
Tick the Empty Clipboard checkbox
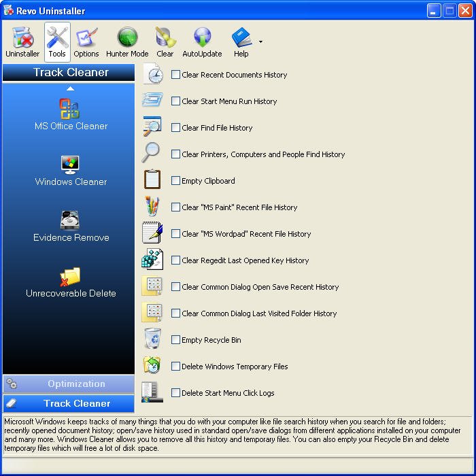point(175,181)
